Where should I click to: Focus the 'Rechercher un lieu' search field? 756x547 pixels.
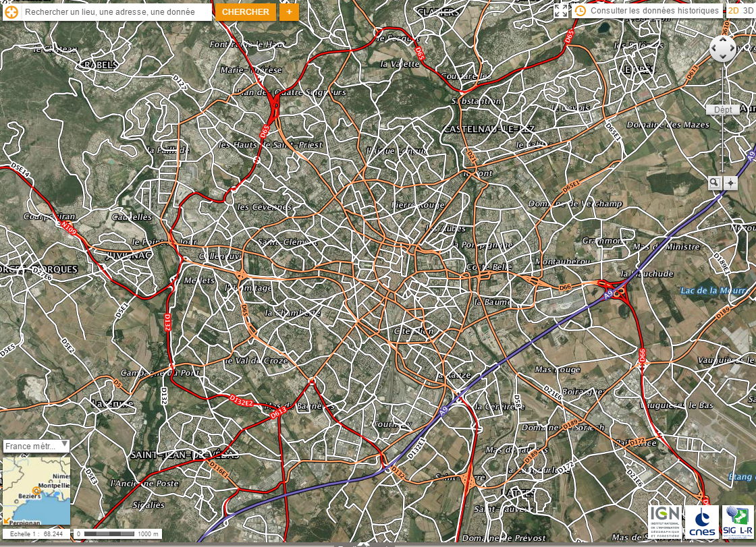point(115,11)
